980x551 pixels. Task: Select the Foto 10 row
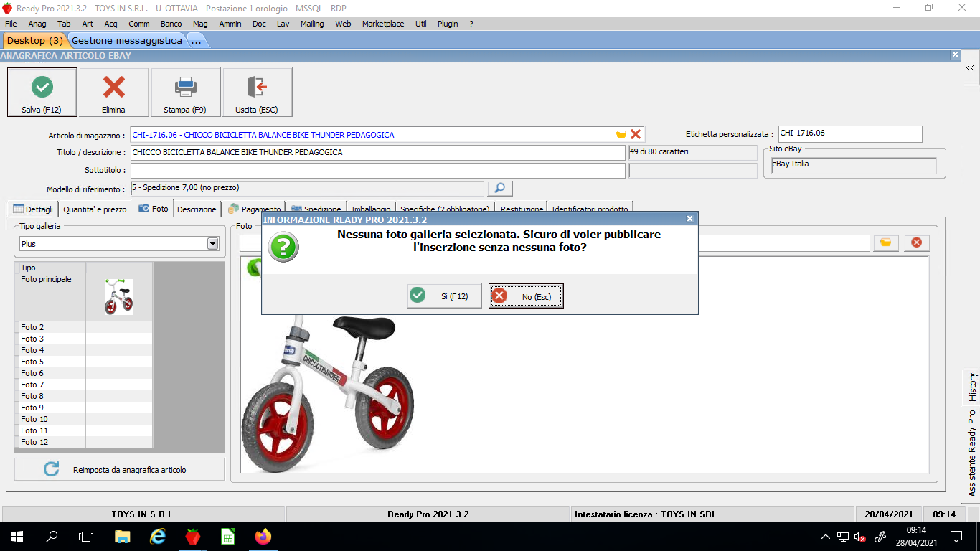click(83, 419)
